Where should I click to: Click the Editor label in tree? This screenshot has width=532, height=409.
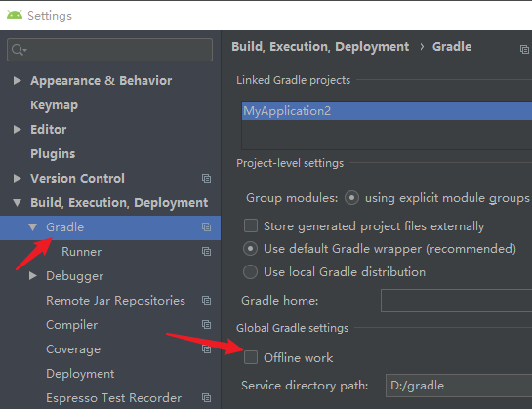point(49,129)
